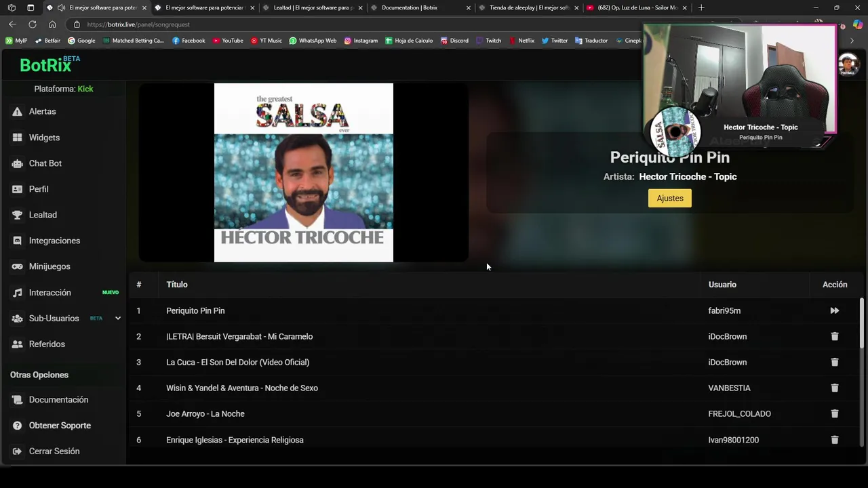Click the Usuario column header
Viewport: 868px width, 488px height.
[722, 285]
